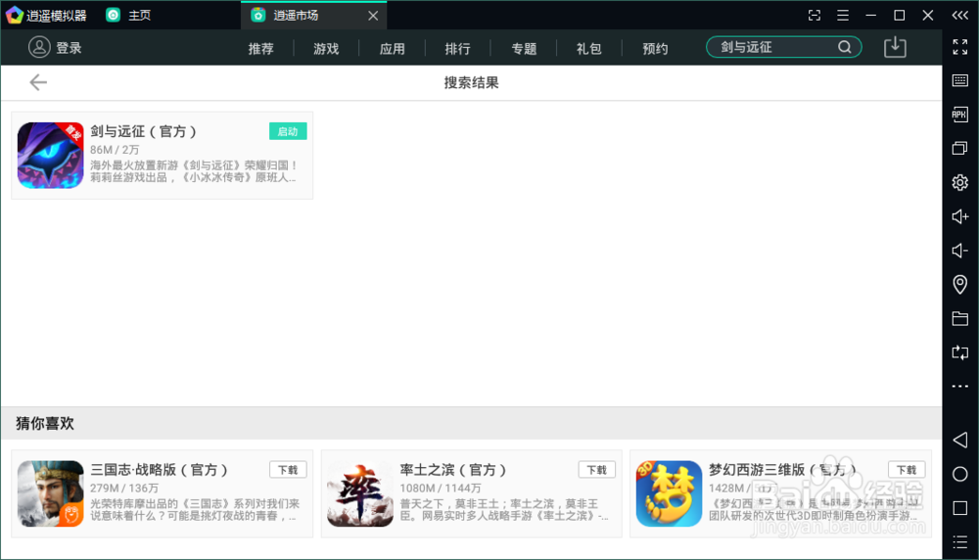Click the search magnifier icon

coord(844,47)
